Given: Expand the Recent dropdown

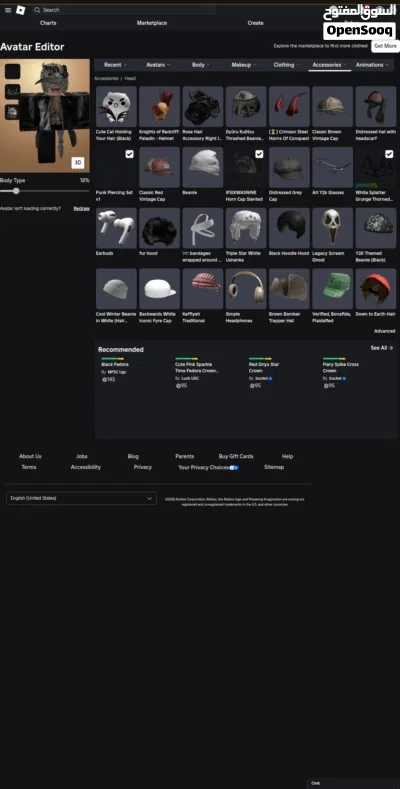Looking at the screenshot, I should tap(115, 65).
